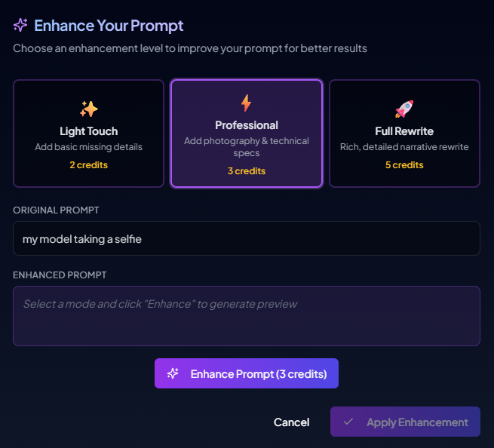Click the sparkle icon beside the dialog heading
494x448 pixels.
tap(20, 26)
